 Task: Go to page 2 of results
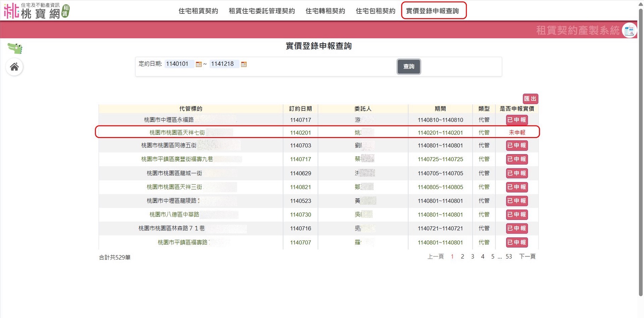(462, 257)
